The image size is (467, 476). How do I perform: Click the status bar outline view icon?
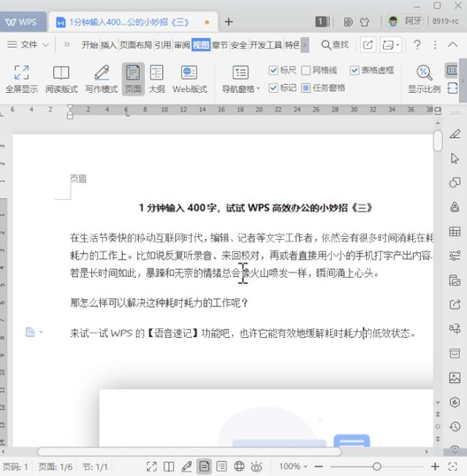click(x=221, y=466)
